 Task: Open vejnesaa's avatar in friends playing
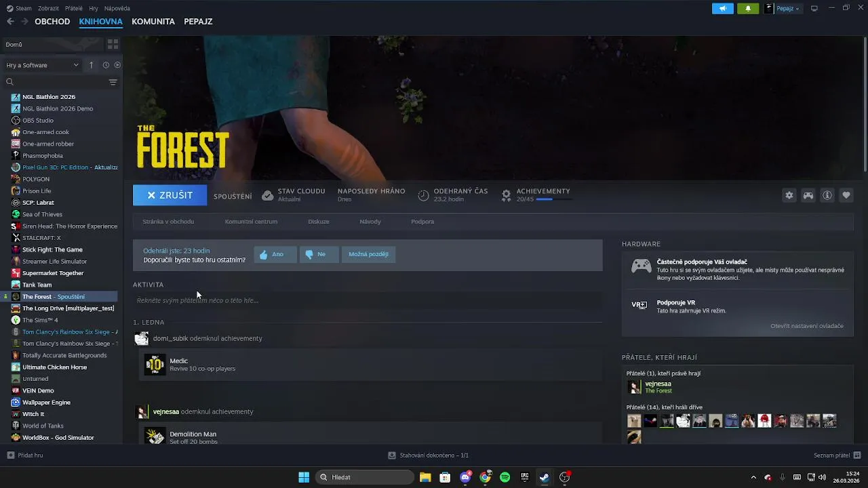634,387
